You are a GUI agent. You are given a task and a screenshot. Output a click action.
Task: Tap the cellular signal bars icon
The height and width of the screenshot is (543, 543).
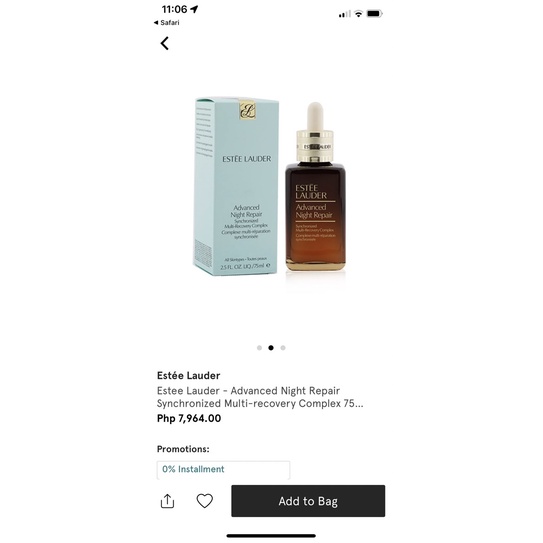pyautogui.click(x=345, y=14)
